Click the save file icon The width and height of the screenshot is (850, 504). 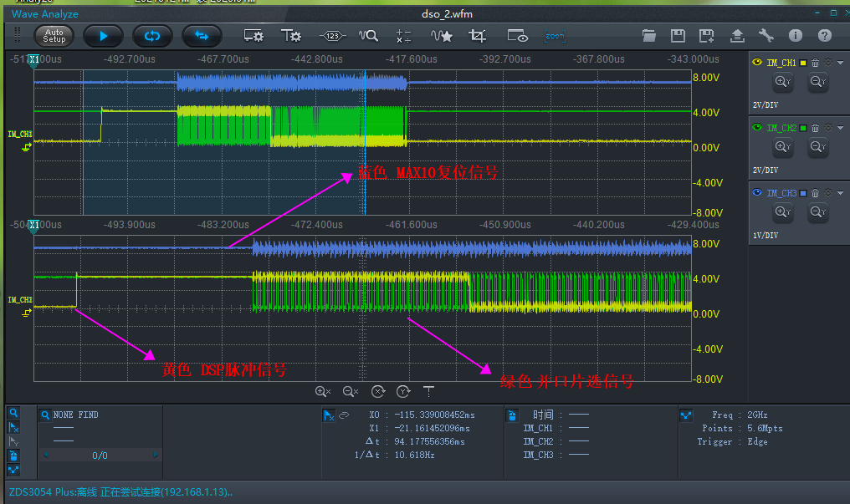pos(678,36)
